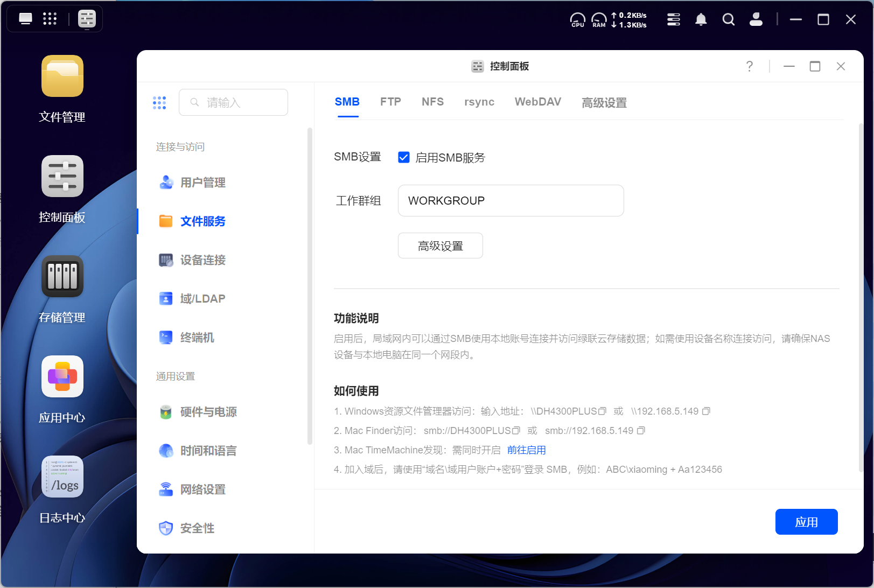Copy smb://192.168.5.149 Mac address
The height and width of the screenshot is (588, 874).
[x=641, y=431]
